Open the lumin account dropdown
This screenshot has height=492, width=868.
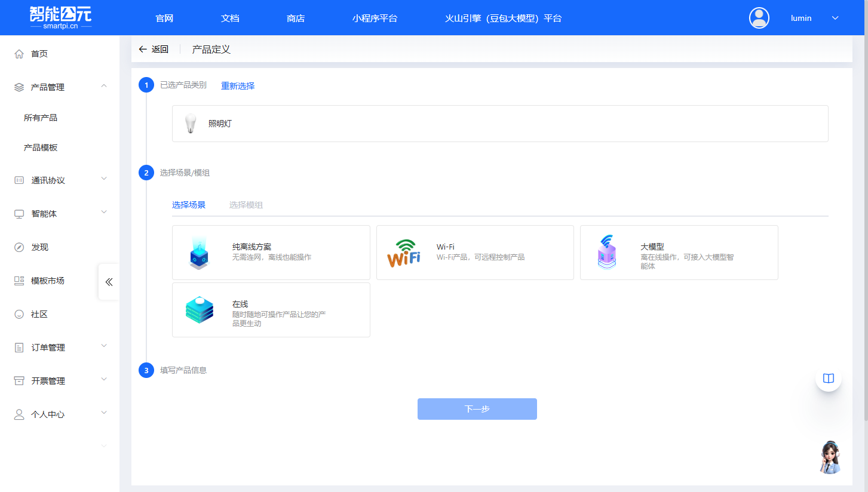click(x=835, y=17)
